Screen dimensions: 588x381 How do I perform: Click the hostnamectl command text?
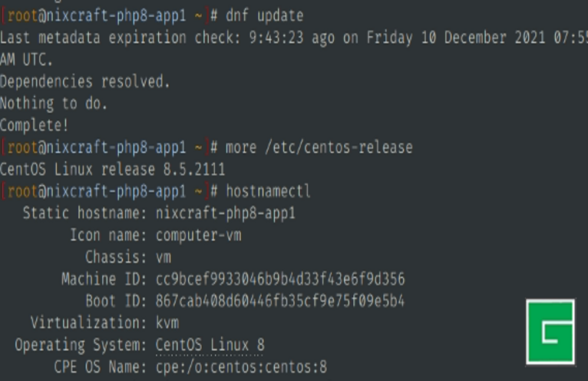coord(268,190)
